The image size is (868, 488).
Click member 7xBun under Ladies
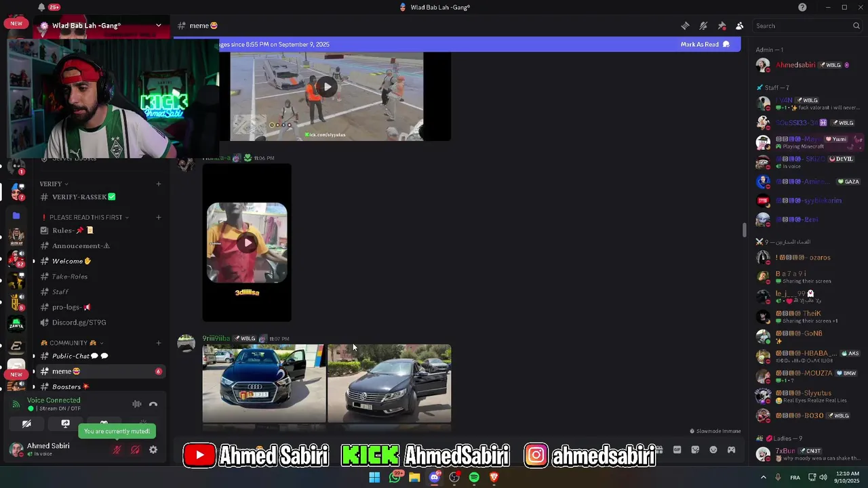(x=808, y=454)
